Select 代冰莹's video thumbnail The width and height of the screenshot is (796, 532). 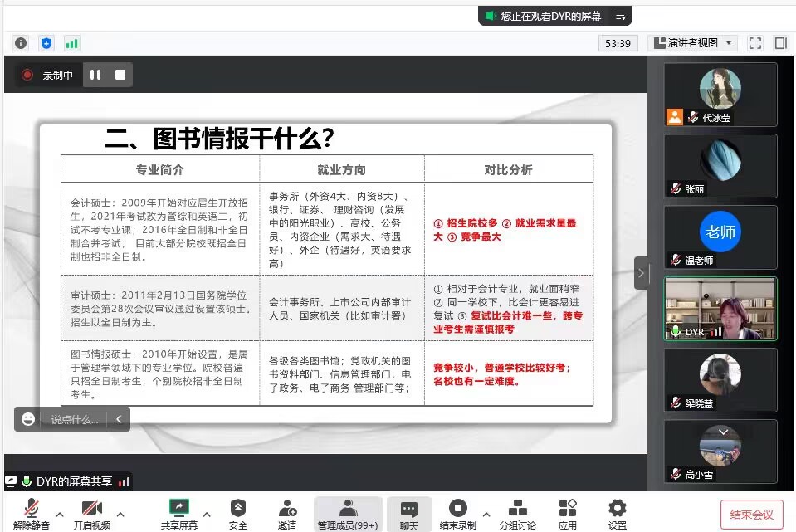(x=720, y=94)
